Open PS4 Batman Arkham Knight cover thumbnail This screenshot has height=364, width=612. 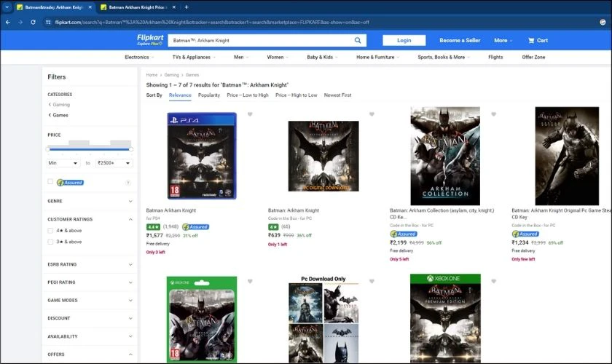click(202, 156)
